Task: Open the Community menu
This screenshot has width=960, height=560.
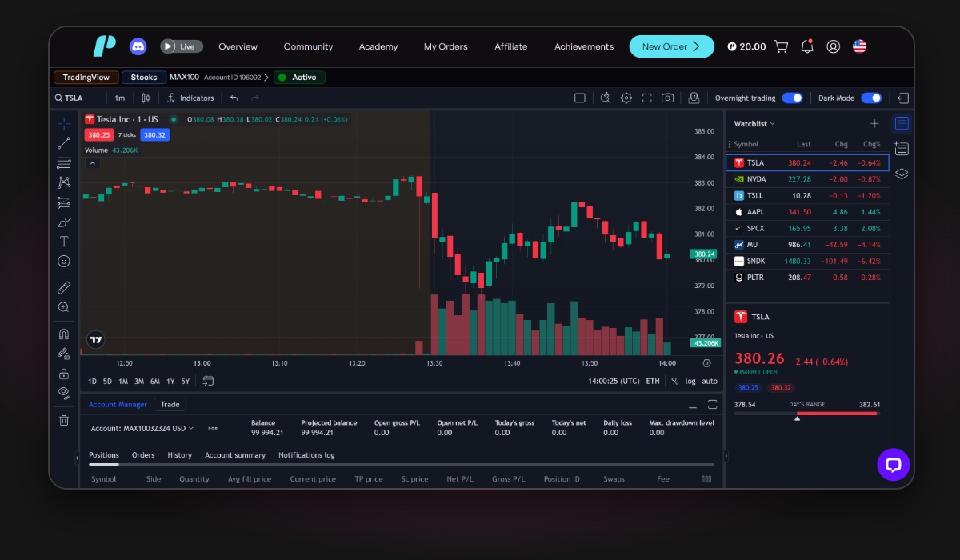Action: 308,46
